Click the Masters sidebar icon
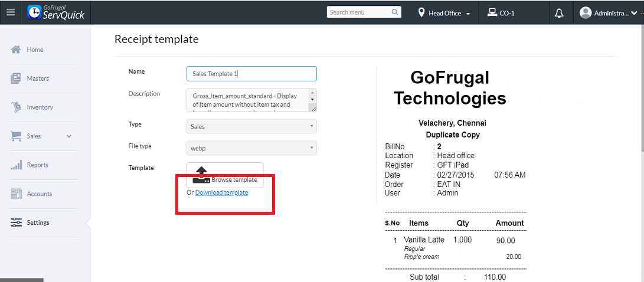Screen dimensions: 644x282 [x=17, y=78]
